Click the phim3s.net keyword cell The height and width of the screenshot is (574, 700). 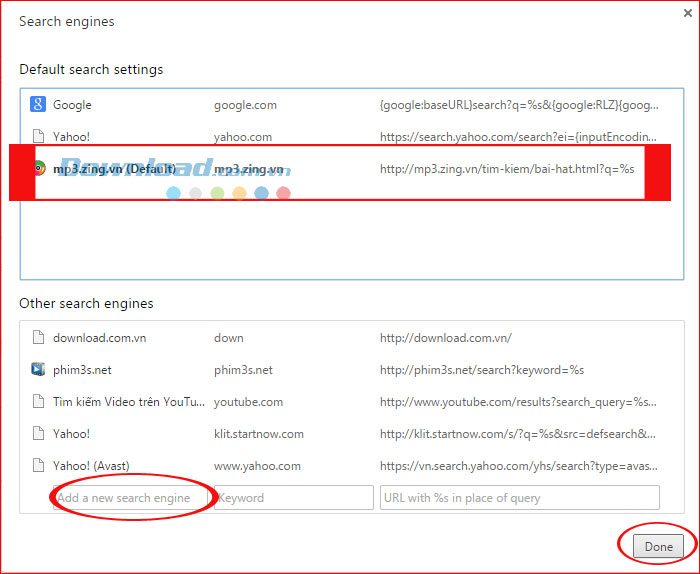pos(243,370)
